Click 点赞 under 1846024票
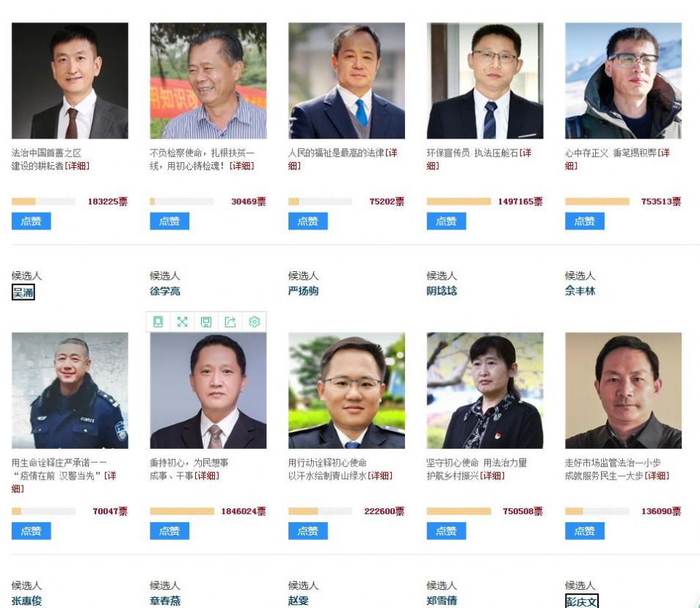700x608 pixels. click(169, 531)
